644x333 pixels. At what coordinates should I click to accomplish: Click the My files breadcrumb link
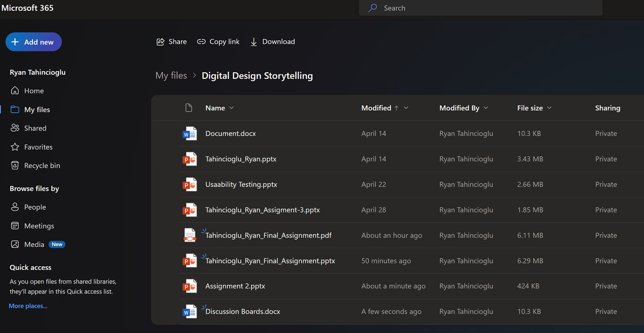pos(171,75)
